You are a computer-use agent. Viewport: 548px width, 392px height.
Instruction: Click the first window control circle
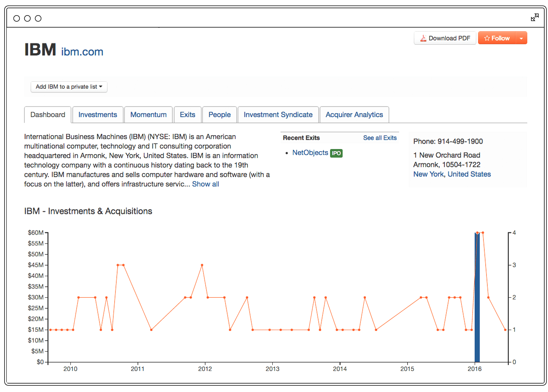[x=16, y=18]
